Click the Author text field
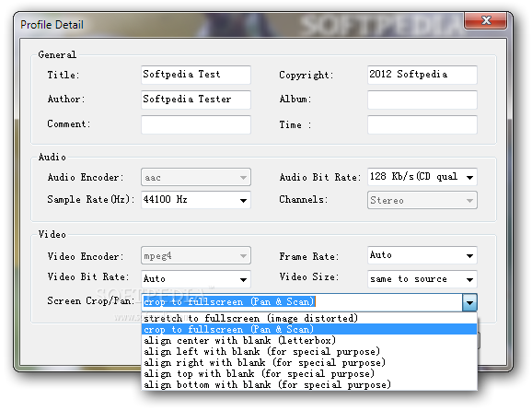 point(196,100)
